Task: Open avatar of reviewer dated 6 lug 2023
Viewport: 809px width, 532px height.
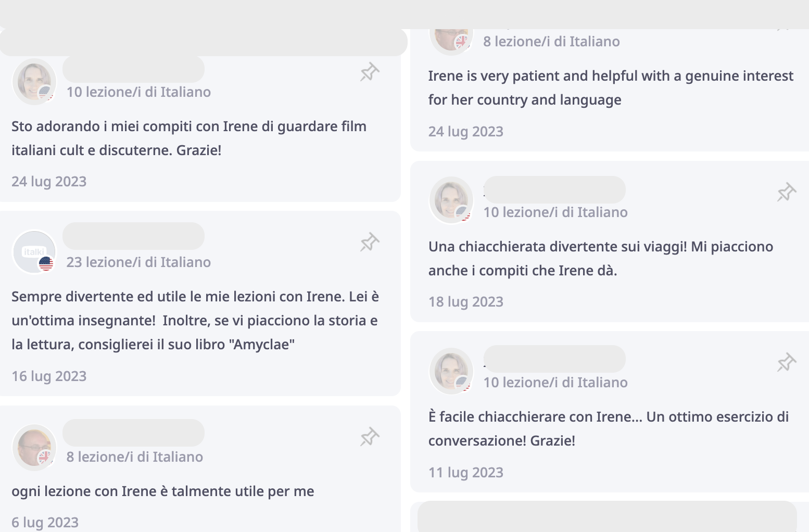Action: pos(34,447)
